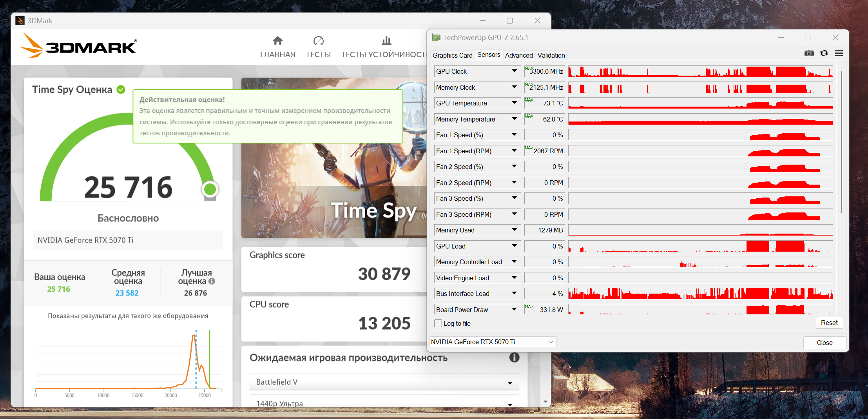The width and height of the screenshot is (868, 419).
Task: Click the Board Power Draw value 331.8 W
Action: tap(544, 310)
